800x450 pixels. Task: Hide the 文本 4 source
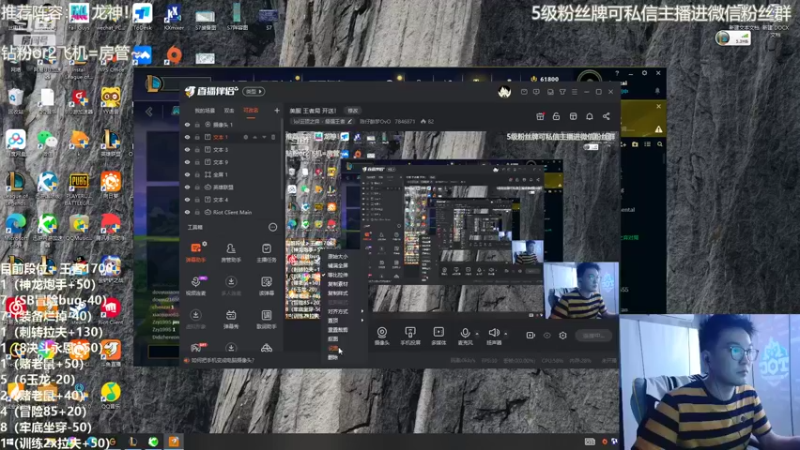187,199
